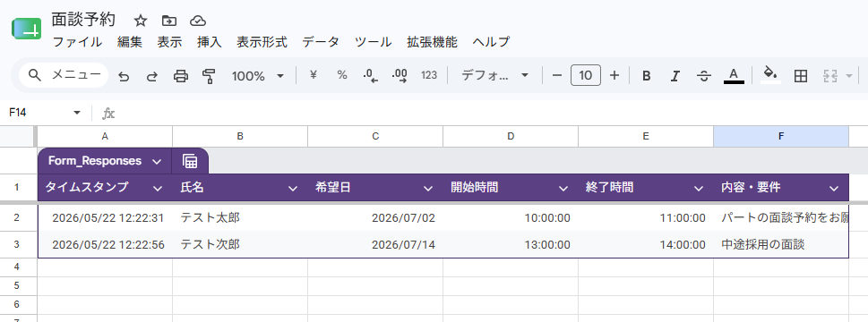Open the デフォ... font dropdown
868x322 pixels.
pyautogui.click(x=494, y=76)
